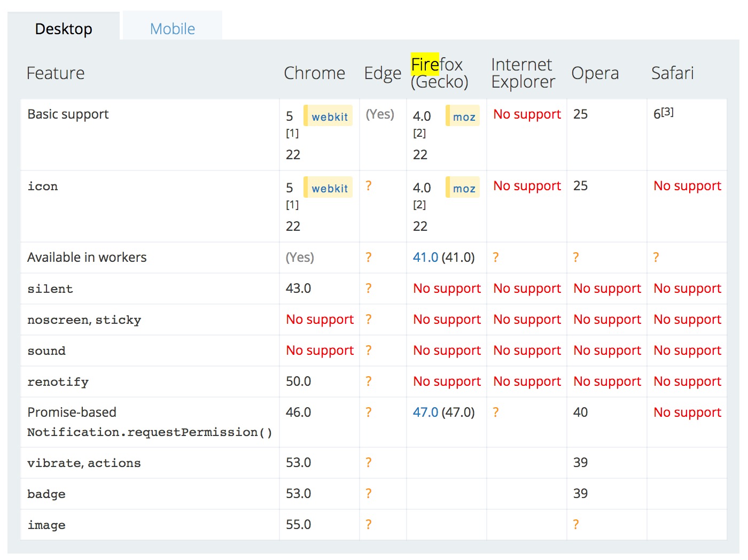
Task: Click the noscreen, sticky feature label
Action: pos(84,320)
